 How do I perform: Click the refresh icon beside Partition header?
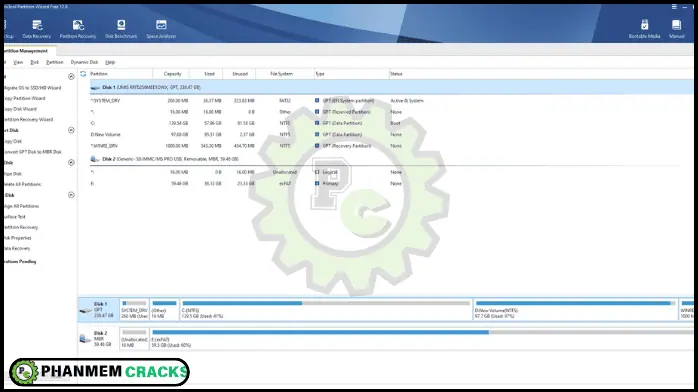(x=83, y=74)
